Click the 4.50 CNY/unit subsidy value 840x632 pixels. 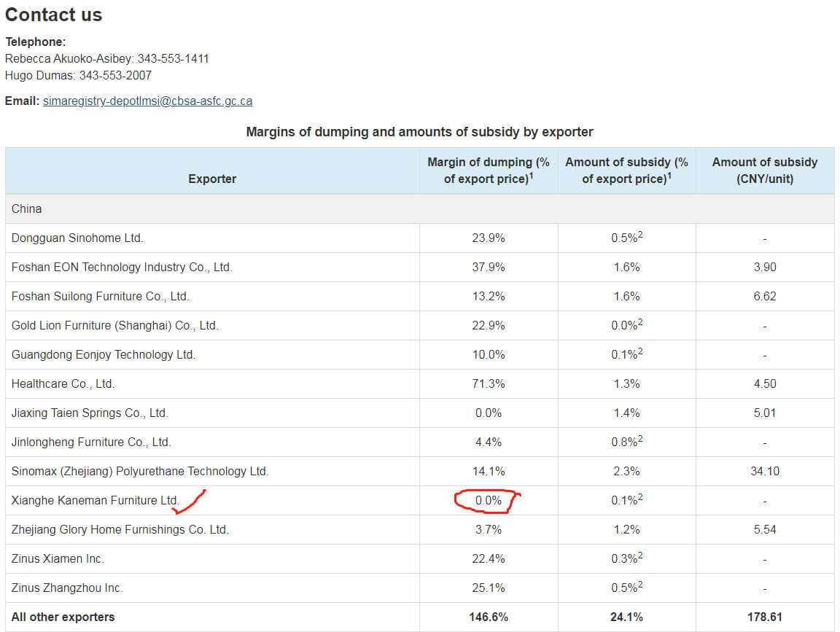[x=765, y=383]
